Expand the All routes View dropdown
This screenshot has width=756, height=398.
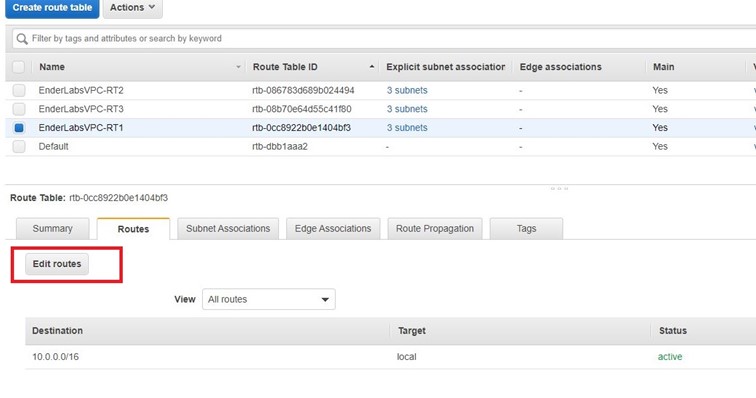coord(269,299)
